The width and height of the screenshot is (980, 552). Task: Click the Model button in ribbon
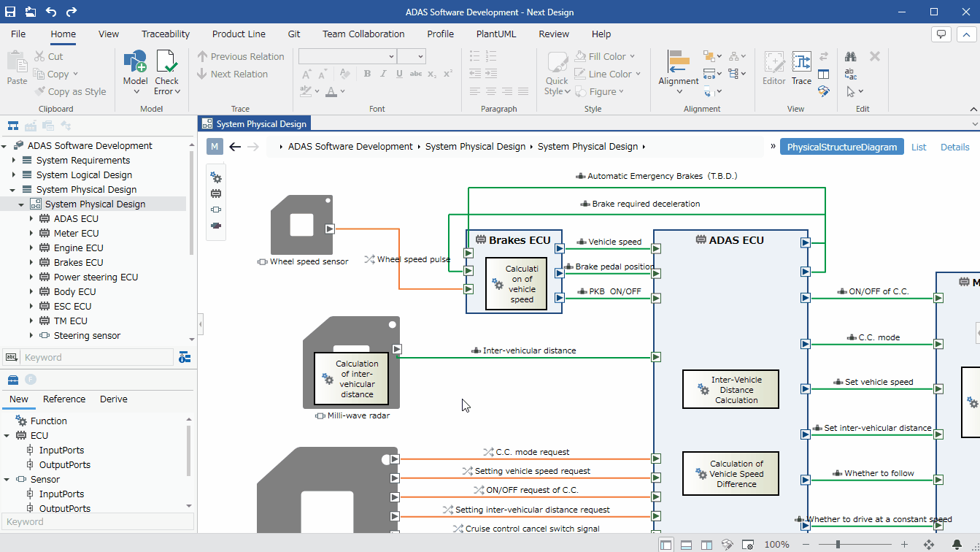tap(135, 72)
